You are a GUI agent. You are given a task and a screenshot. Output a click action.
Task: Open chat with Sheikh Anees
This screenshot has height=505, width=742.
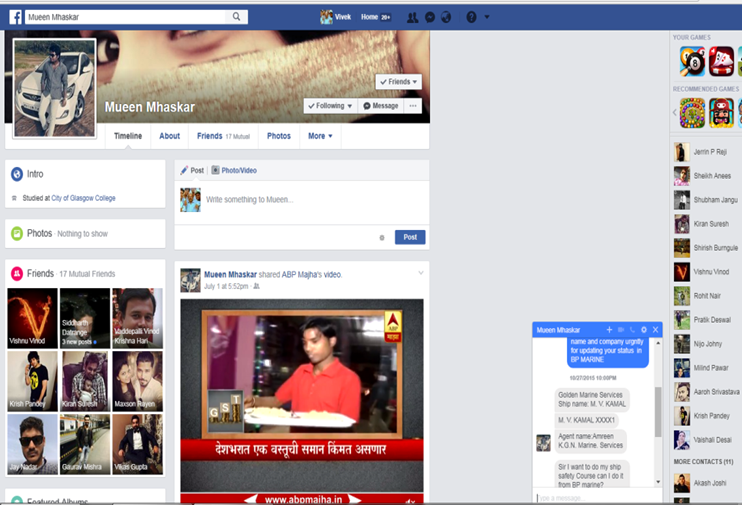click(x=706, y=176)
